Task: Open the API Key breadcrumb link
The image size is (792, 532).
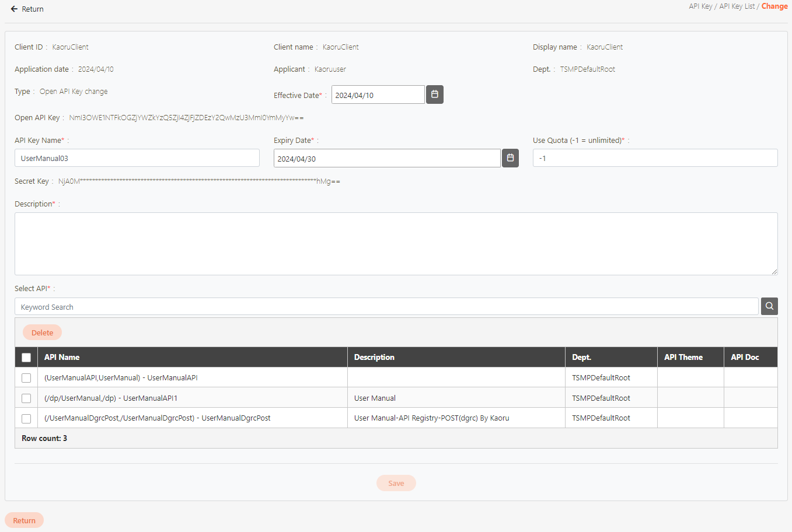Action: point(700,6)
